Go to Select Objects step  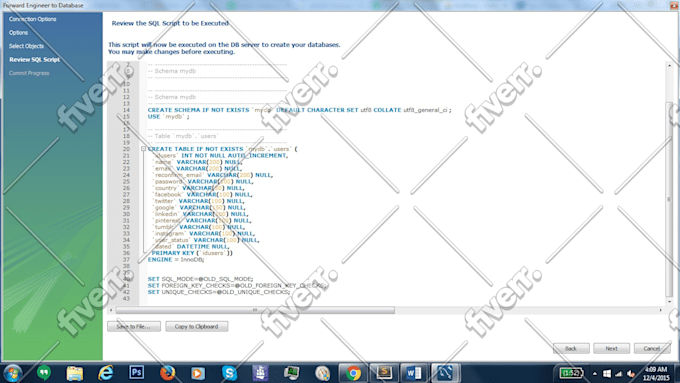click(x=26, y=46)
